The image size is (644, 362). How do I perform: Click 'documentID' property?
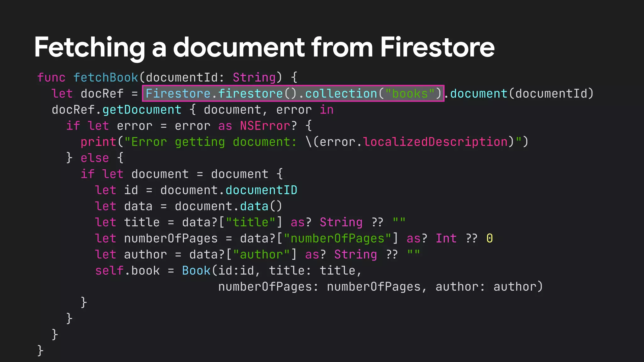[261, 190]
